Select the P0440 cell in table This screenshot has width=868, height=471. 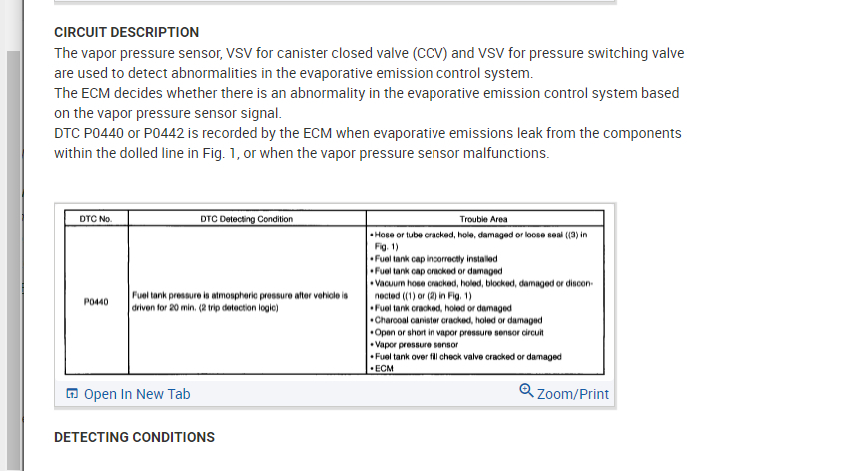(x=97, y=301)
